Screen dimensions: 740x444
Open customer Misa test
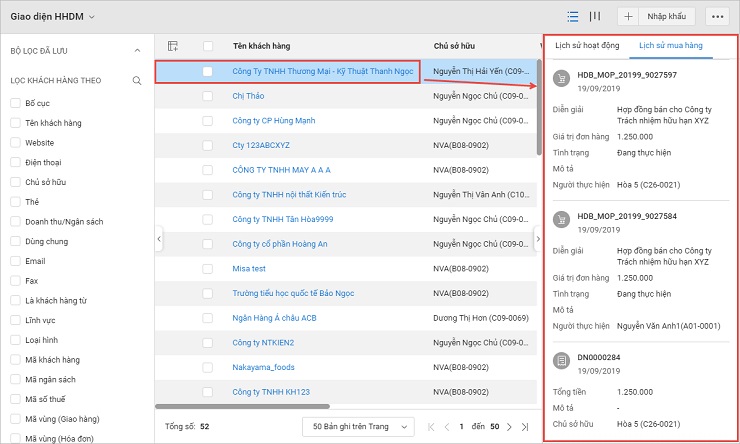point(249,268)
